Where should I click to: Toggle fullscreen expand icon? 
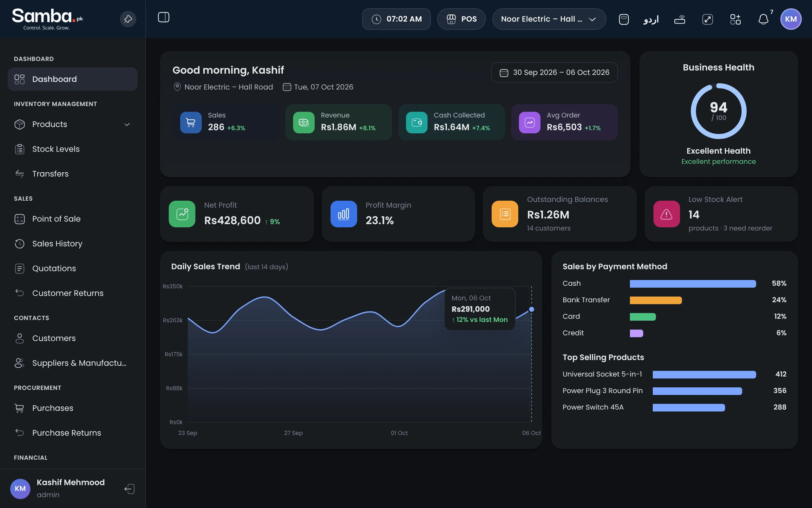click(707, 19)
